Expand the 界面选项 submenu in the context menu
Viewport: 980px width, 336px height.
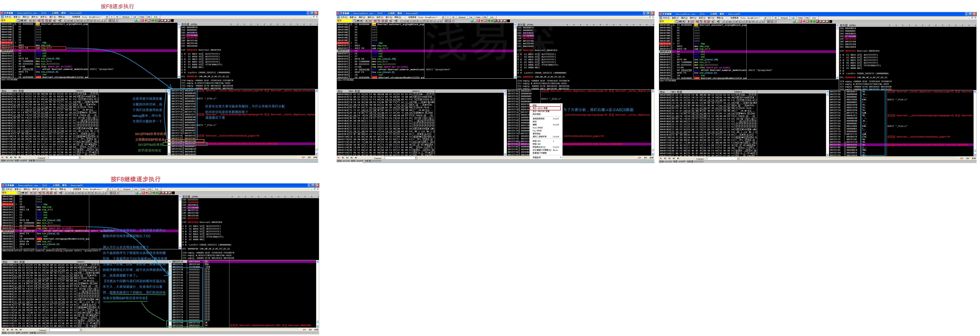[537, 157]
